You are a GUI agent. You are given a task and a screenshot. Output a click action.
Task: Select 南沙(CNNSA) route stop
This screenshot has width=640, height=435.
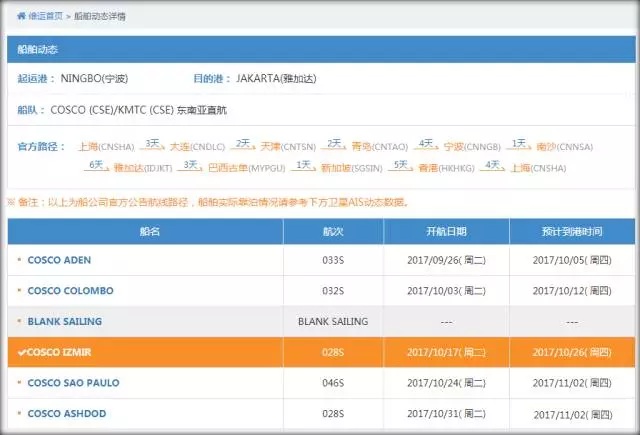564,146
